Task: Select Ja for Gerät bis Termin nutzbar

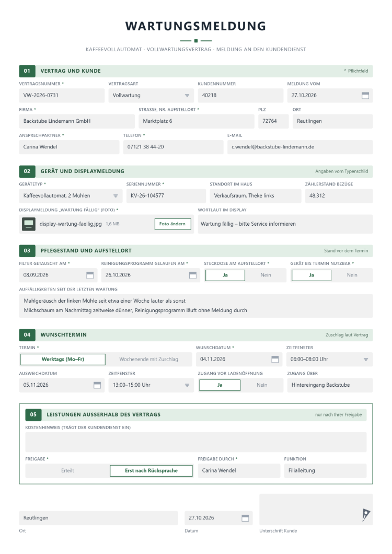Action: [312, 275]
